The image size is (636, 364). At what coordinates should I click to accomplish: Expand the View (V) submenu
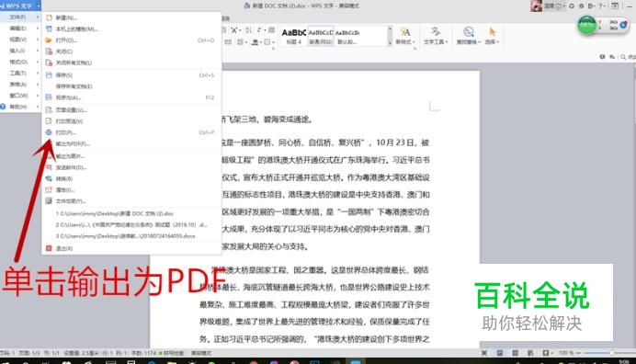click(x=20, y=40)
